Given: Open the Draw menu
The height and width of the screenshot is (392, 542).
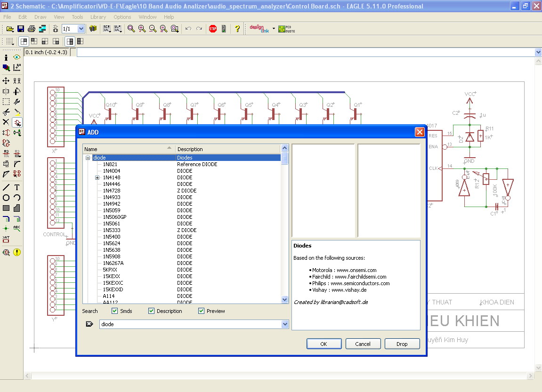Looking at the screenshot, I should click(40, 17).
